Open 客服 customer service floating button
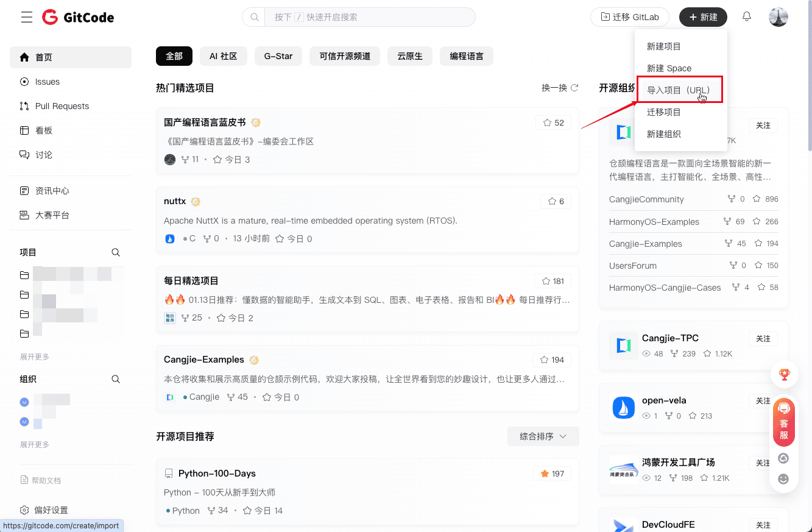Image resolution: width=812 pixels, height=532 pixels. coord(784,423)
